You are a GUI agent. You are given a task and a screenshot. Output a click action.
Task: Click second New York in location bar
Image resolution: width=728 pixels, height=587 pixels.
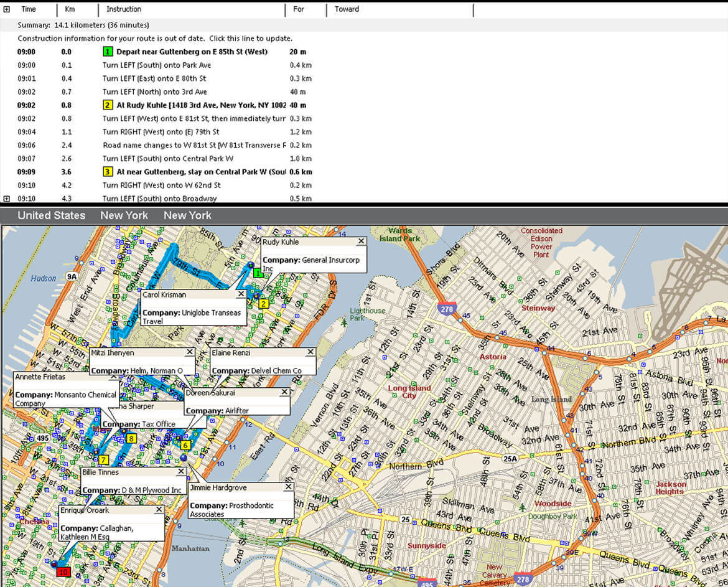187,215
